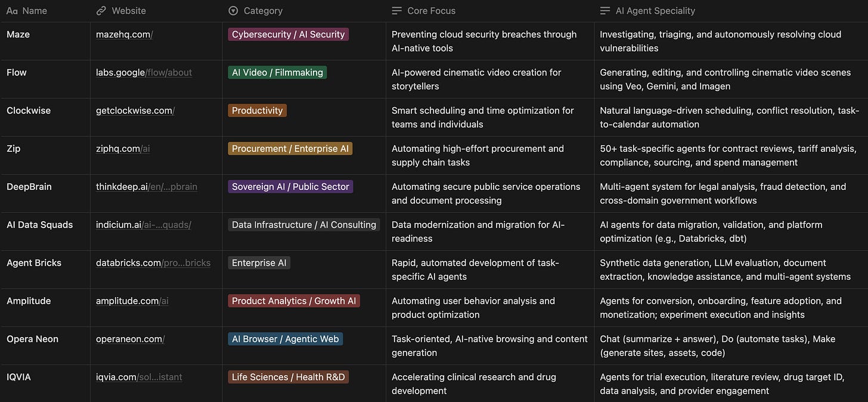Viewport: 868px width, 402px height.
Task: Click the Data Infrastructure / AI Consulting tag
Action: (304, 225)
